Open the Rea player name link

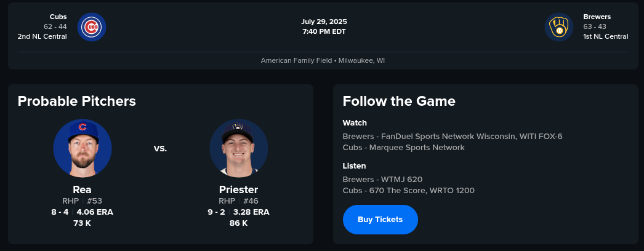pos(82,189)
